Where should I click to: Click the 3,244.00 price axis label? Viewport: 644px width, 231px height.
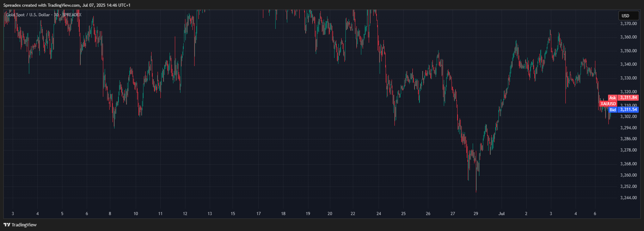tap(628, 198)
